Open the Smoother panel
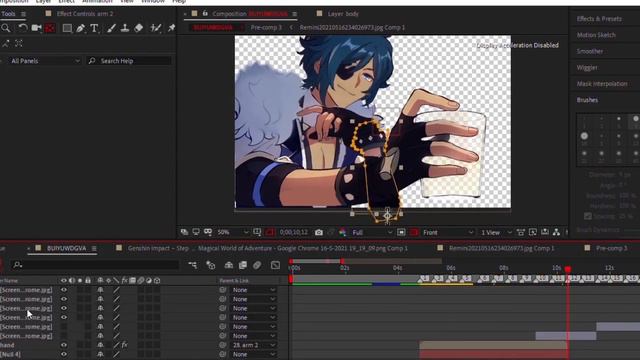Image resolution: width=640 pixels, height=360 pixels. [590, 51]
